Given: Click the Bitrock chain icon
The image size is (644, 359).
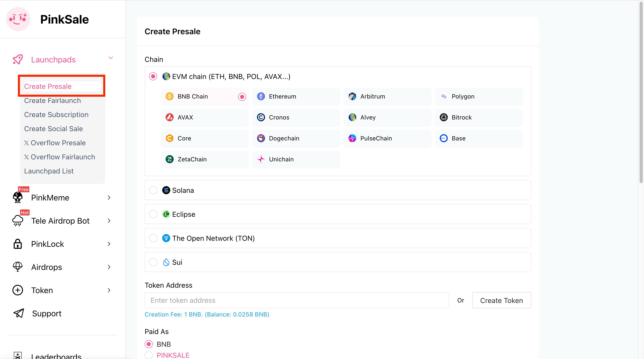Looking at the screenshot, I should pyautogui.click(x=444, y=117).
